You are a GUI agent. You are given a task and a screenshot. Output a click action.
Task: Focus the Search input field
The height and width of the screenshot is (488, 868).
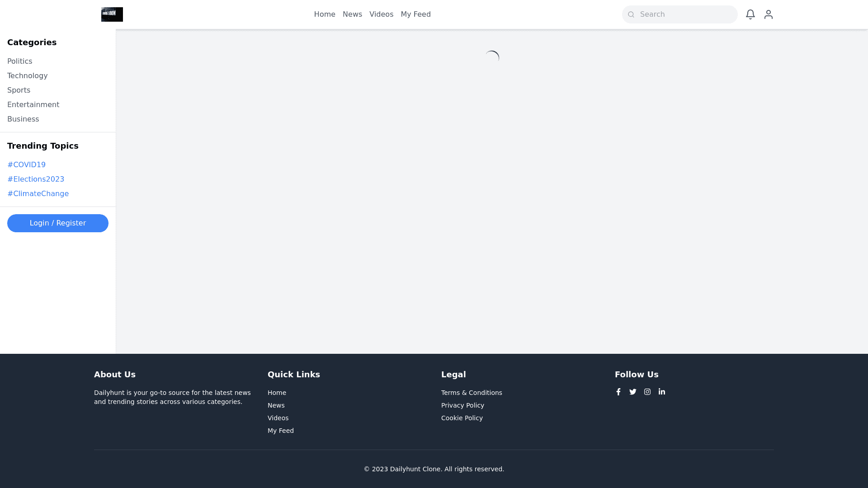pyautogui.click(x=685, y=14)
